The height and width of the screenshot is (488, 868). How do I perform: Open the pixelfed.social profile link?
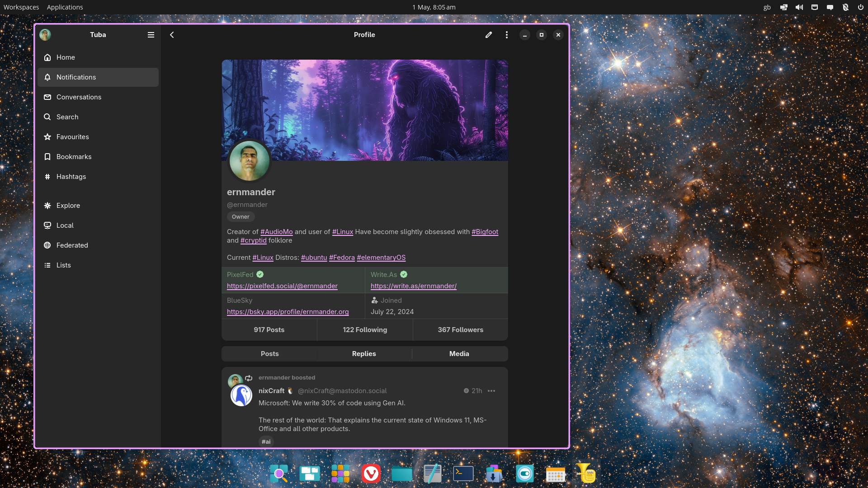point(282,286)
